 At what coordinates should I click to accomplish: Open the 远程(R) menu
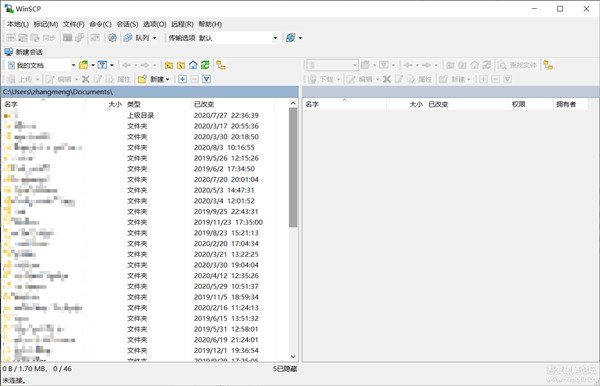coord(182,24)
